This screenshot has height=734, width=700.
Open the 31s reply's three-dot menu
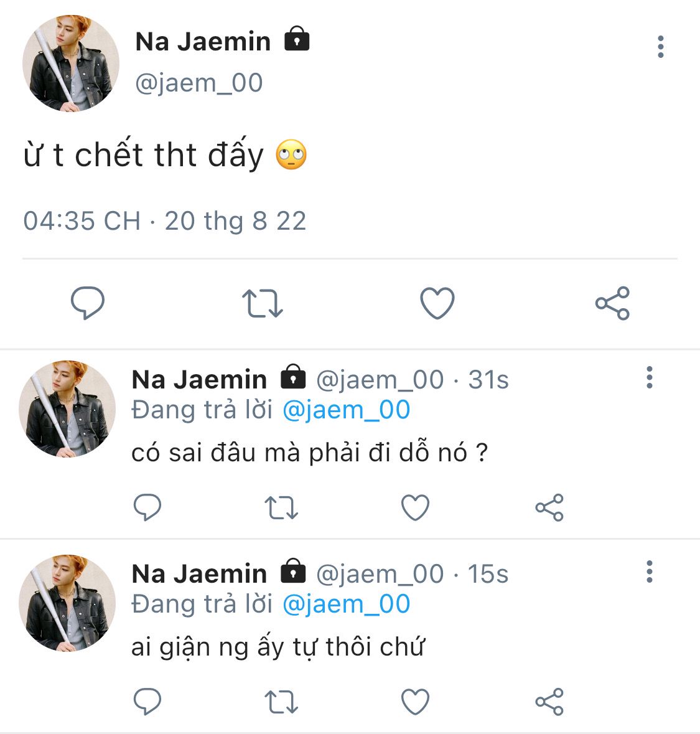(649, 377)
